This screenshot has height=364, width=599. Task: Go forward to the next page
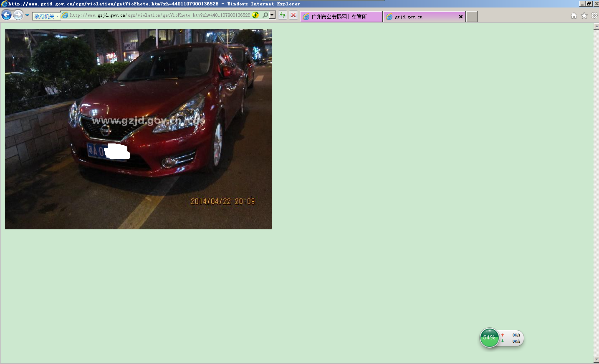pyautogui.click(x=18, y=15)
